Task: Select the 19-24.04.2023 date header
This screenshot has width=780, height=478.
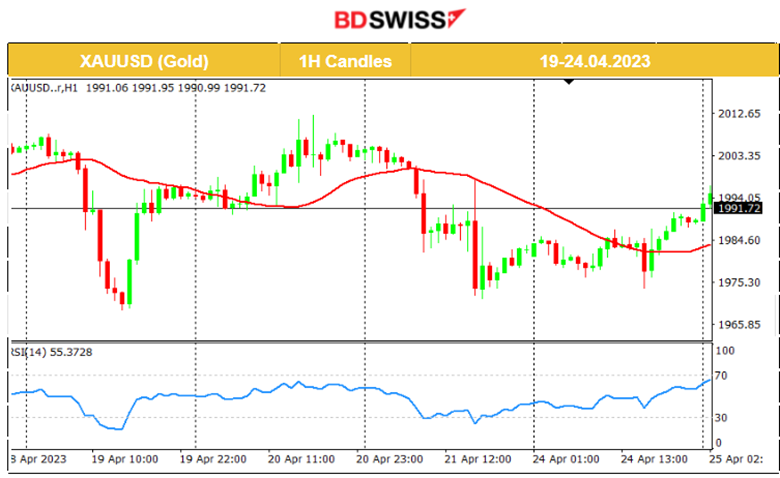Action: click(595, 61)
